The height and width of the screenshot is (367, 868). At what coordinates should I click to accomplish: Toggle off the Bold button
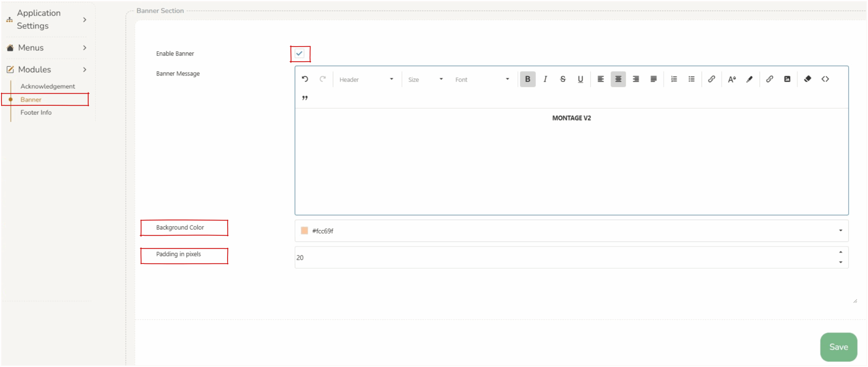click(x=528, y=79)
